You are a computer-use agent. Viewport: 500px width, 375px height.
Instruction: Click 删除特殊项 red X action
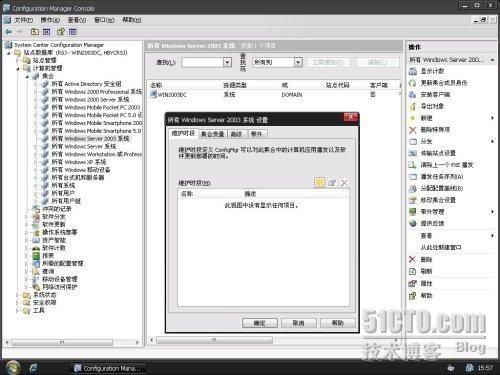(x=435, y=130)
